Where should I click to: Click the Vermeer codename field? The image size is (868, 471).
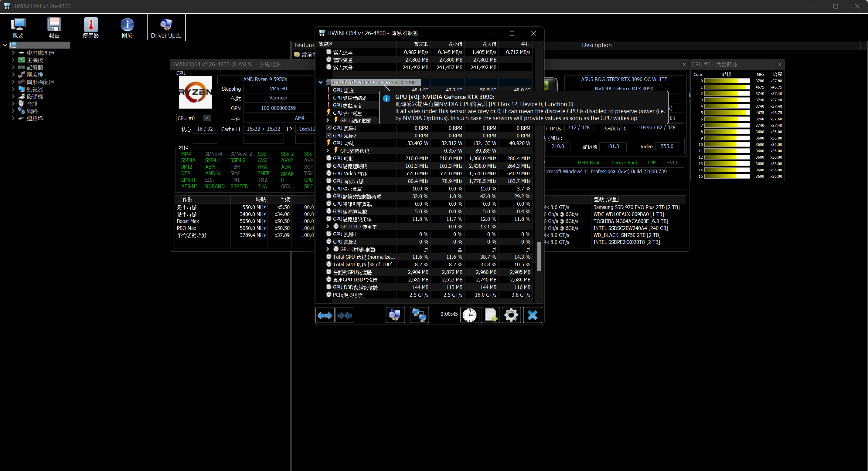point(278,98)
